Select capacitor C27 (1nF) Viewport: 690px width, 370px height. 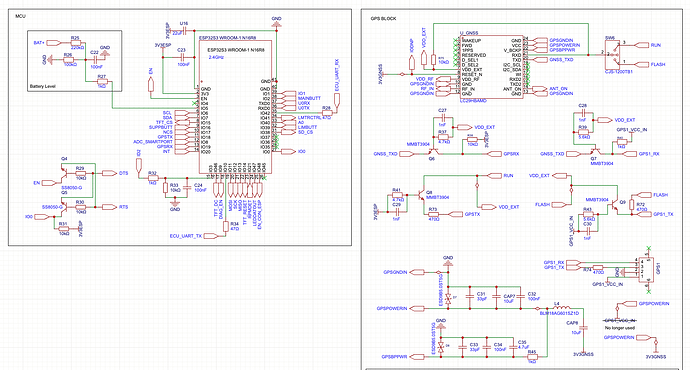click(x=443, y=117)
